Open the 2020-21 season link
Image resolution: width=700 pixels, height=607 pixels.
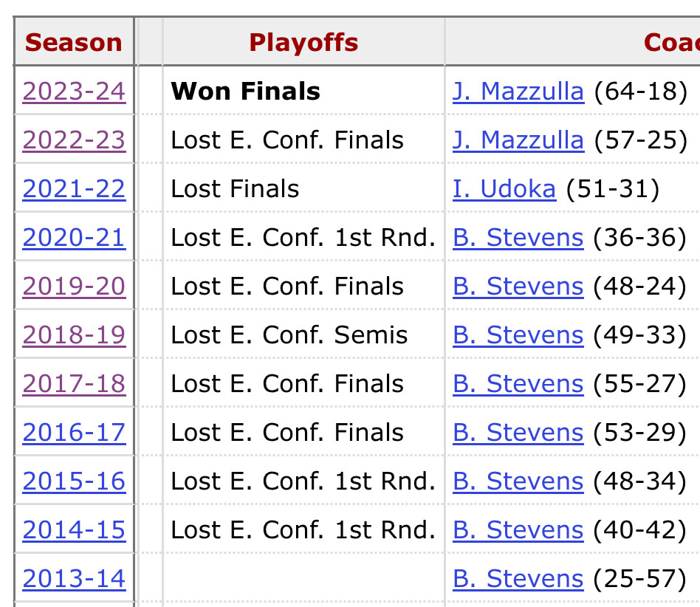[74, 238]
